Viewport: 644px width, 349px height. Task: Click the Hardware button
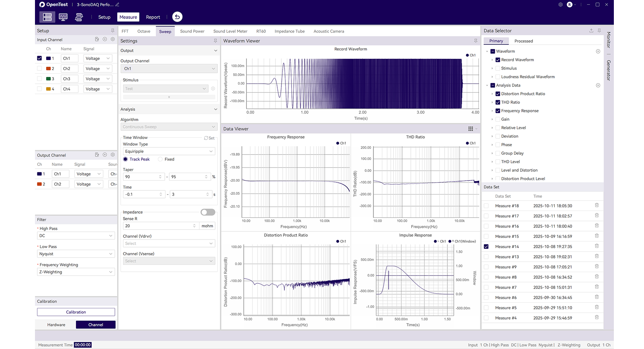(56, 325)
